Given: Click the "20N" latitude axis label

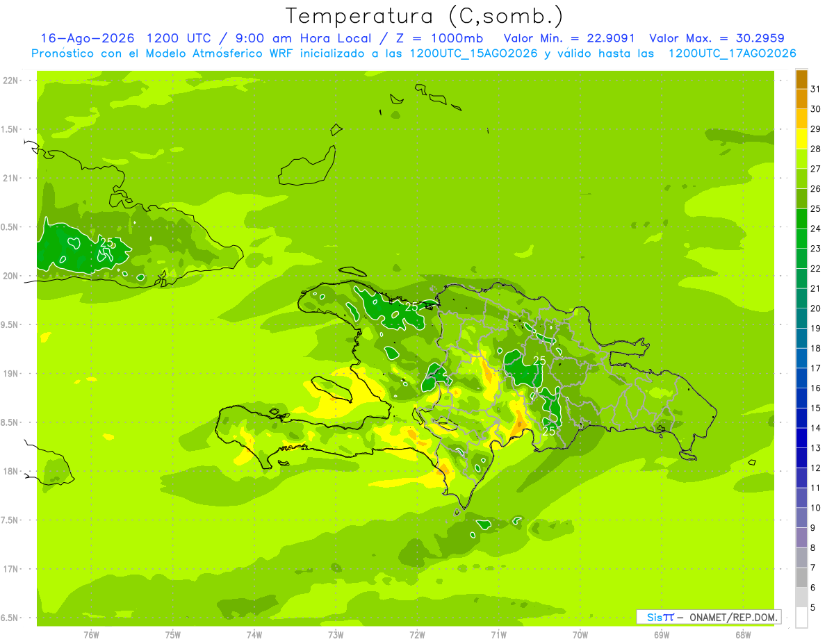Looking at the screenshot, I should point(10,276).
